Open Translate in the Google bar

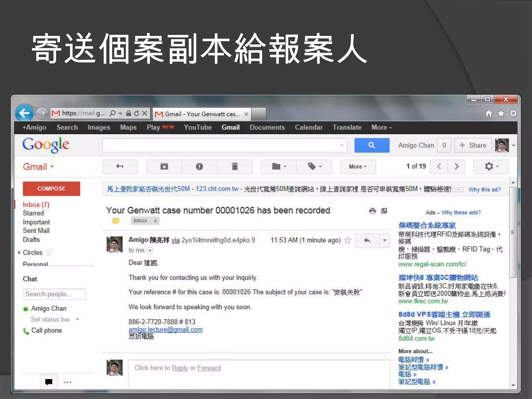click(347, 127)
